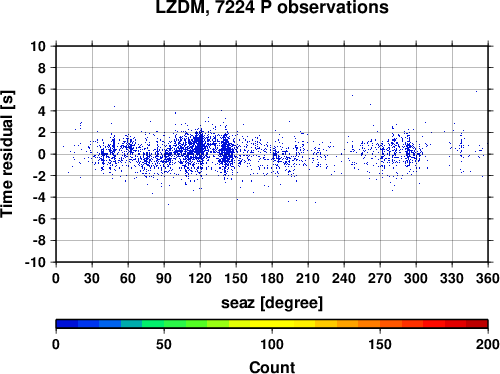500x374 pixels.
Task: Click the plot title 'LZDM, 7224 P observations'
Action: coord(272,6)
